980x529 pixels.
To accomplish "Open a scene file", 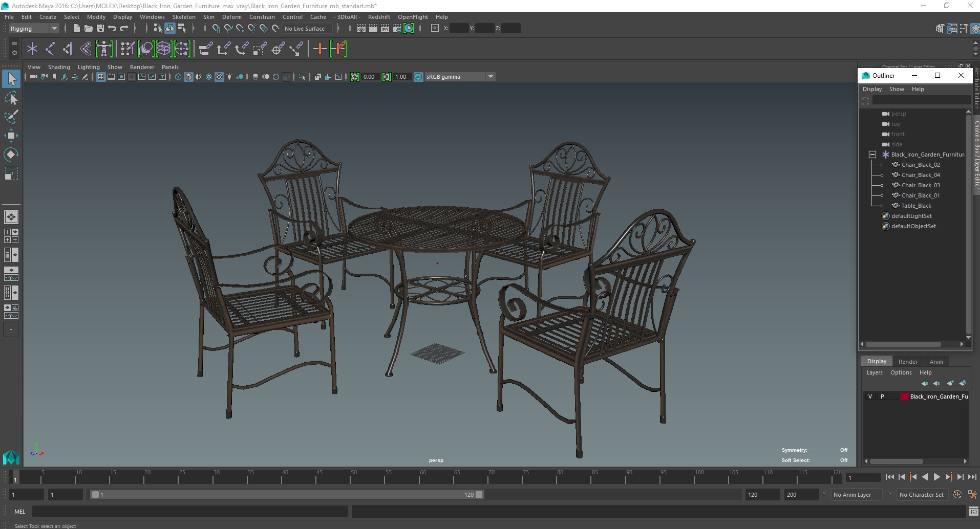I will pos(88,29).
